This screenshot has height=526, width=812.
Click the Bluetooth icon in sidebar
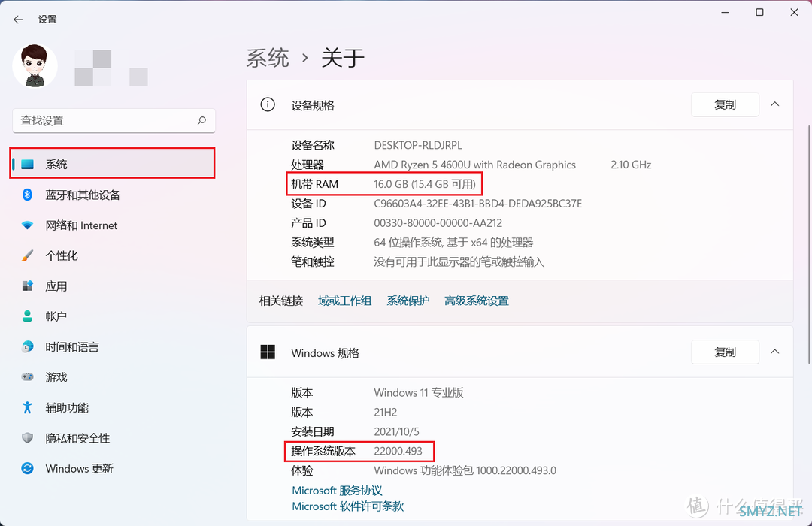28,195
